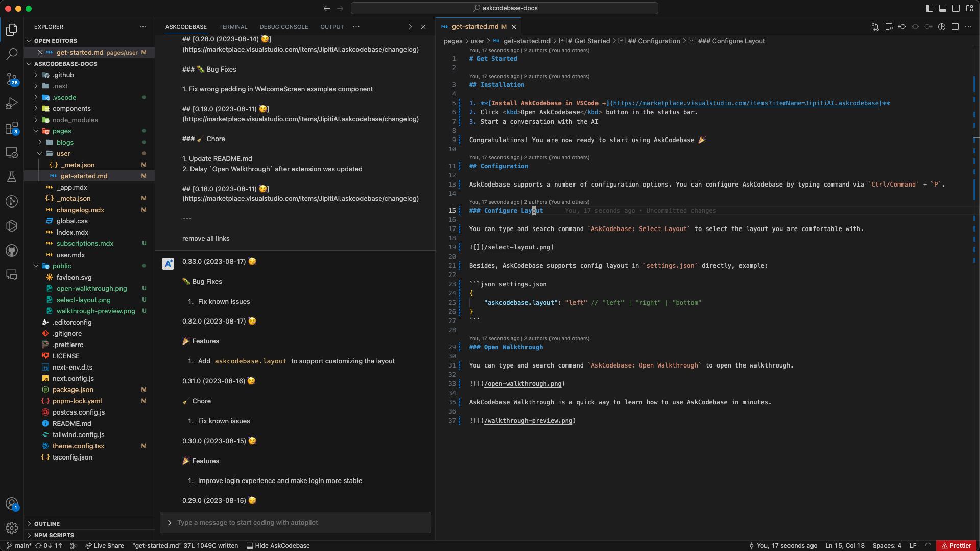Collapse the ASKCODEBASE-DOCS section
Viewport: 980px width, 551px height.
tap(65, 64)
